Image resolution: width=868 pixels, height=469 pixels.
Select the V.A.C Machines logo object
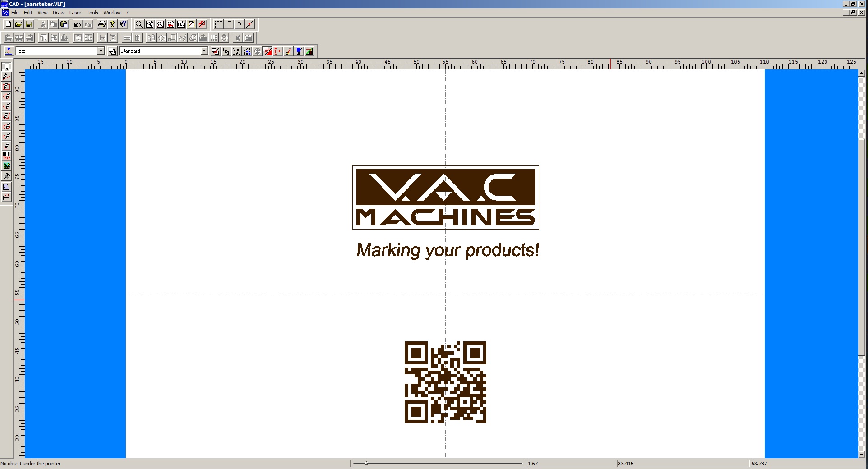tap(446, 197)
